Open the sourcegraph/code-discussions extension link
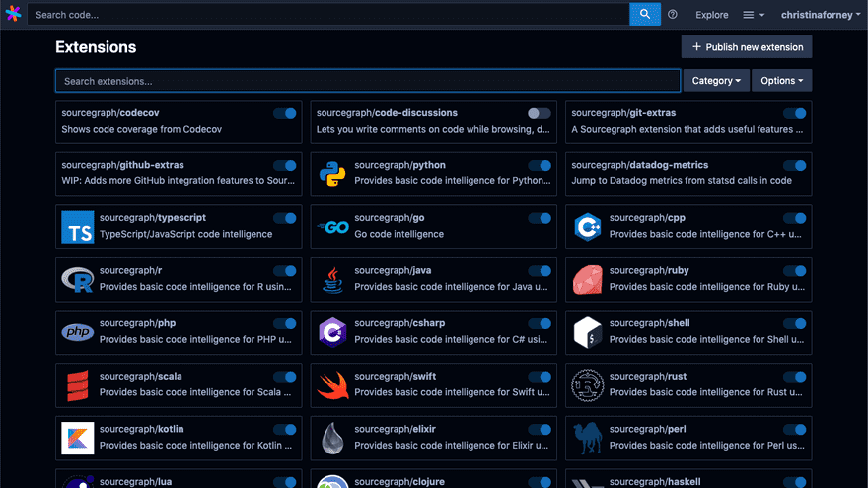Screen dimensions: 868x488 click(x=387, y=112)
